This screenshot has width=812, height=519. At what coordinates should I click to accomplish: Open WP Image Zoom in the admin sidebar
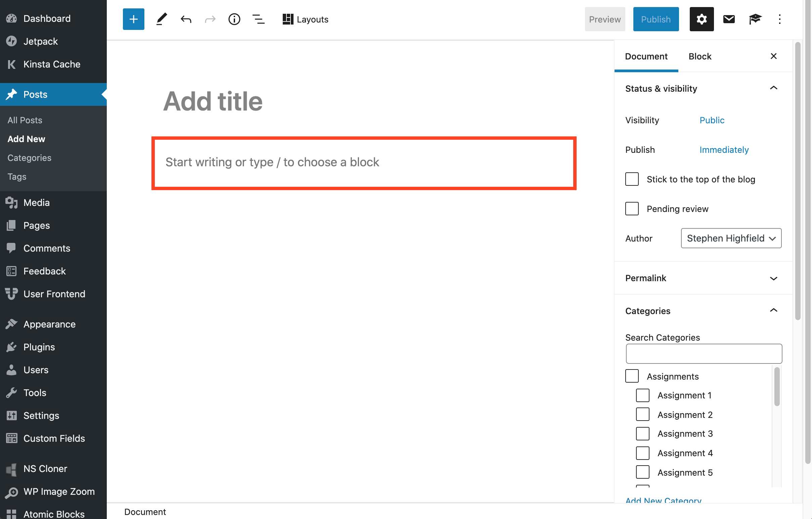point(53,492)
